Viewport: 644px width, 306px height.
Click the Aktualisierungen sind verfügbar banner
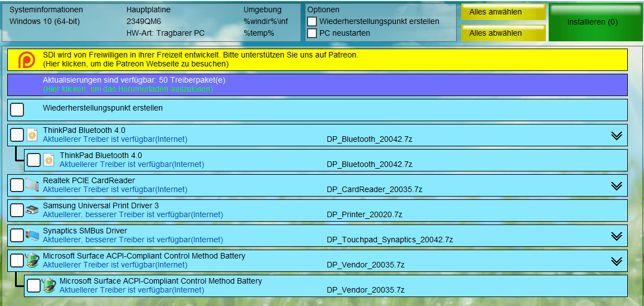pyautogui.click(x=317, y=85)
